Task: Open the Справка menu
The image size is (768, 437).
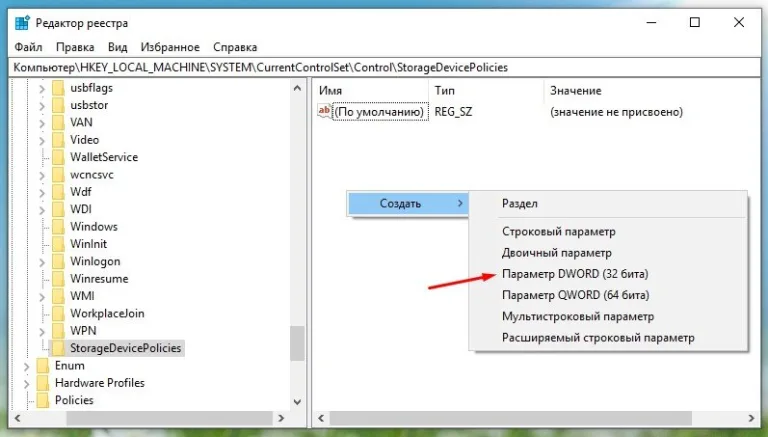Action: [235, 47]
